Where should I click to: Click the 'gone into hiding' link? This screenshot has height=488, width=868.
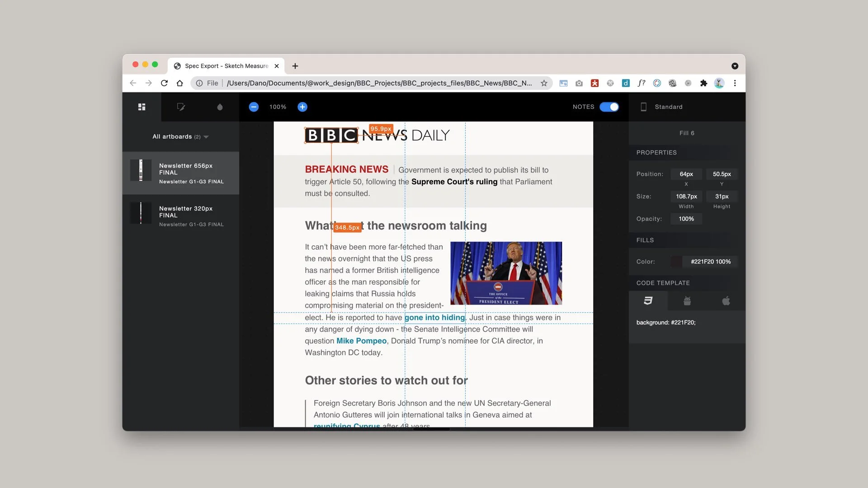[434, 318]
